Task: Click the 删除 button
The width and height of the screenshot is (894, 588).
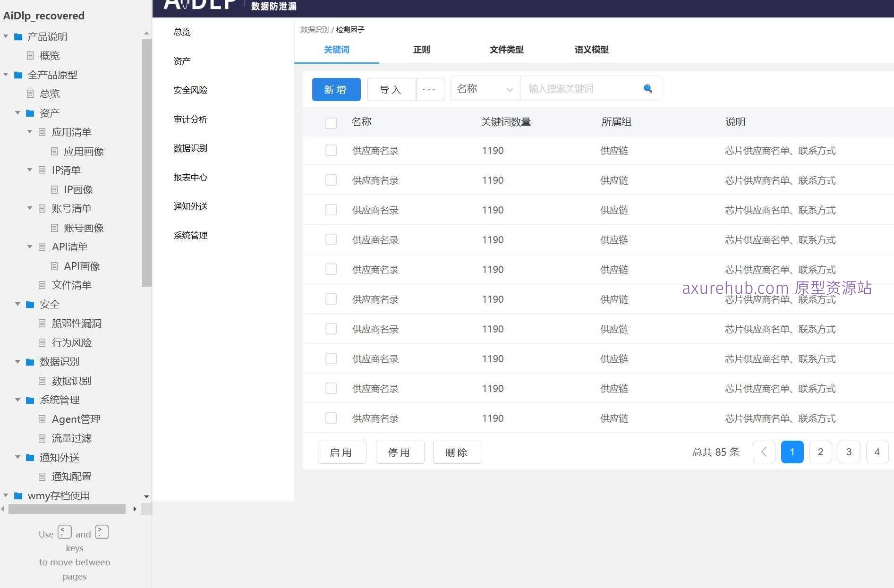Action: pyautogui.click(x=457, y=452)
